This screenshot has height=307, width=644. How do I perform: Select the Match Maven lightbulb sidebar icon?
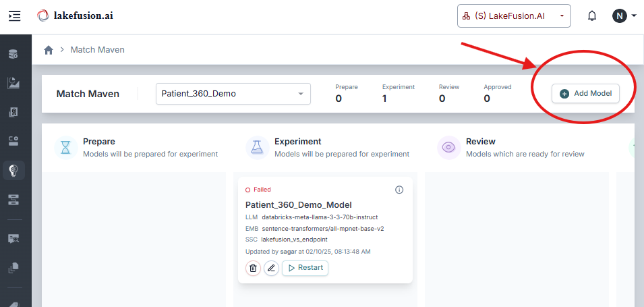pyautogui.click(x=13, y=171)
